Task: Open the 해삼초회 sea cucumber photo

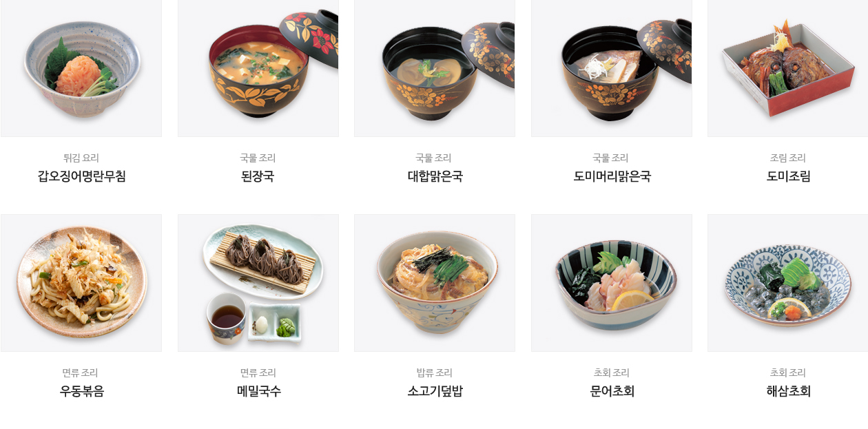Action: pyautogui.click(x=788, y=283)
